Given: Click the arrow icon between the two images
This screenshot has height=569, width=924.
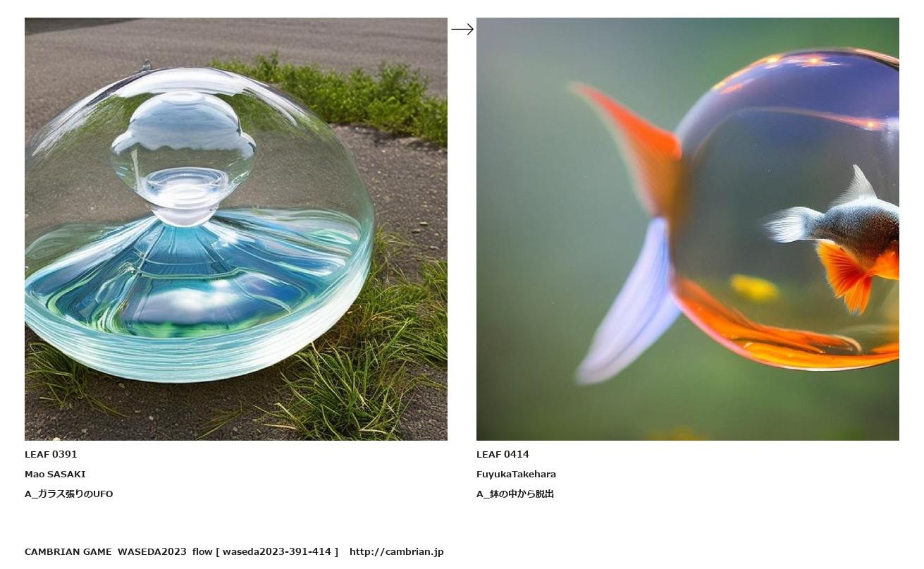Looking at the screenshot, I should [462, 29].
